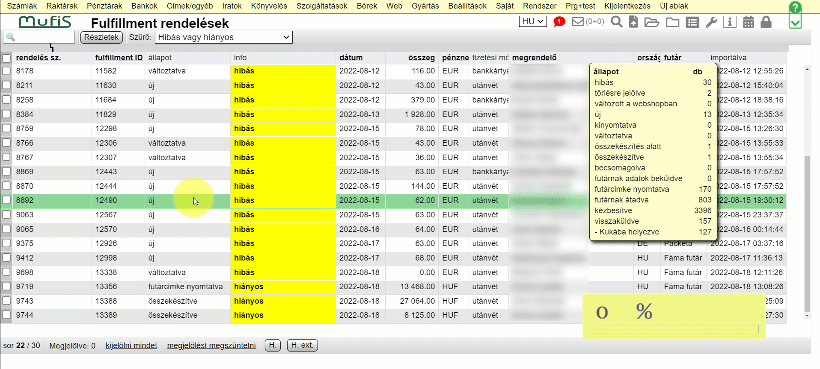Click order number 9412
This screenshot has height=369, width=820.
click(x=24, y=258)
